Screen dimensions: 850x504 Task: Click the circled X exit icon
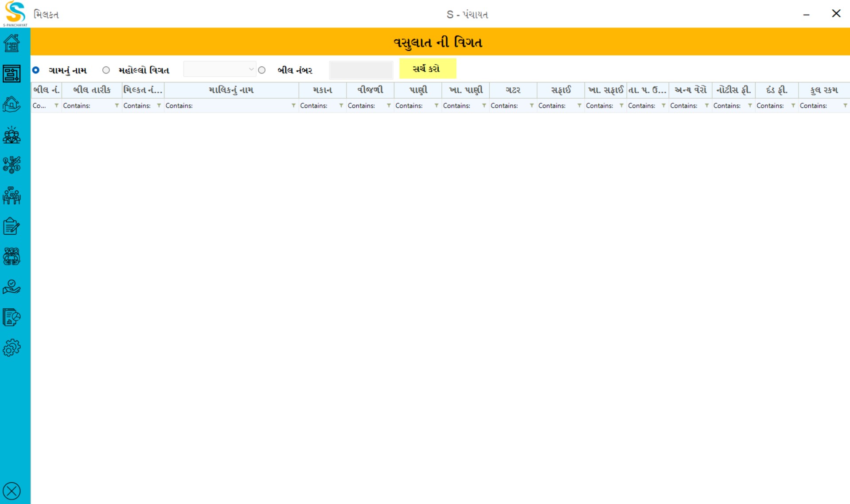pos(12,491)
